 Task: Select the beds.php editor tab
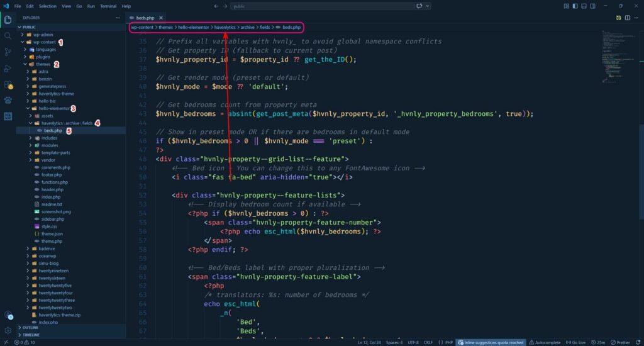point(145,18)
